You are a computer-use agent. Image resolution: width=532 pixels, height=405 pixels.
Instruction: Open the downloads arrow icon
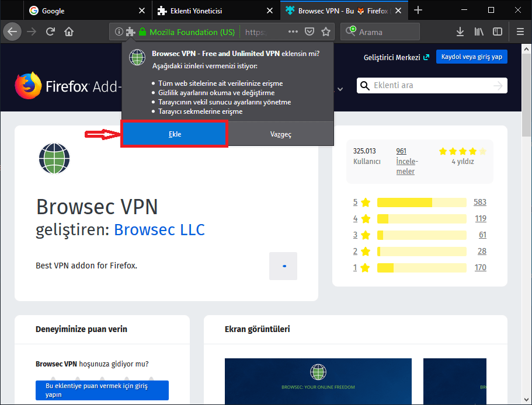click(x=460, y=32)
